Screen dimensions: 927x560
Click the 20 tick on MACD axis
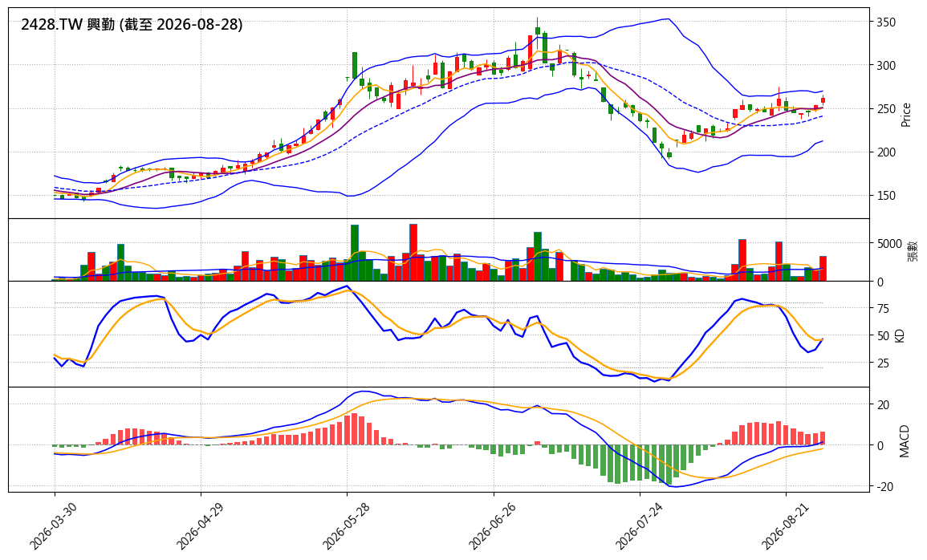pos(883,404)
